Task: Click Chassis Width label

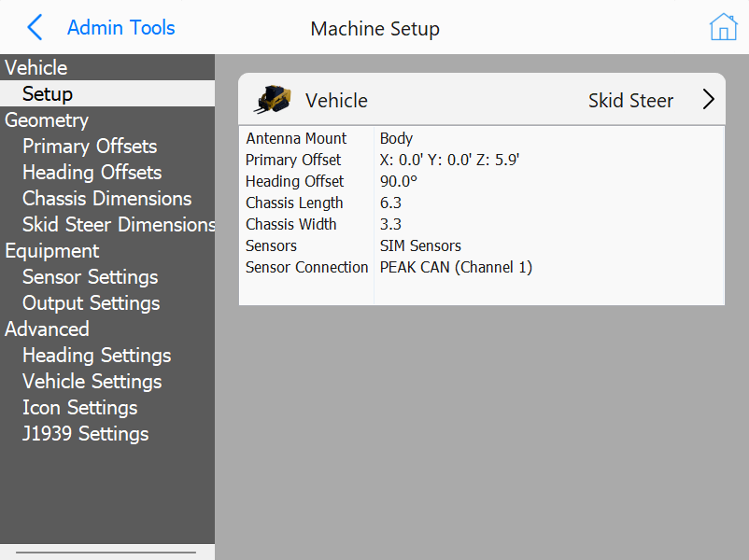Action: [290, 224]
